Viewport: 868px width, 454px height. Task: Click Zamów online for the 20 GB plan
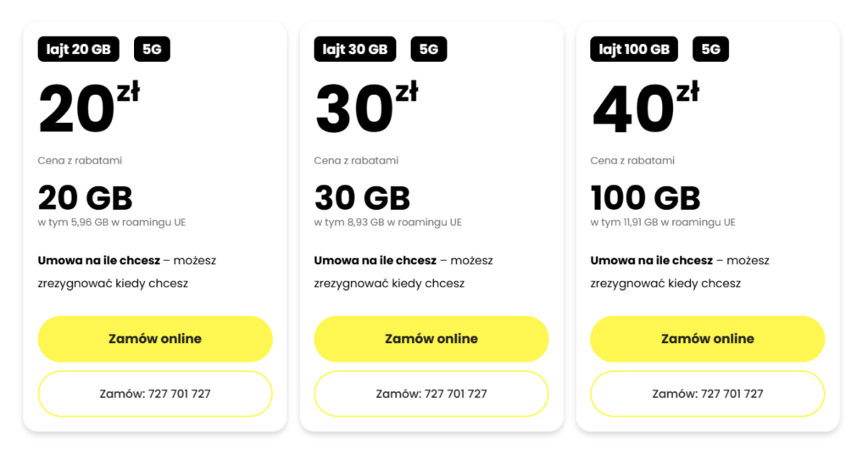[x=155, y=339]
